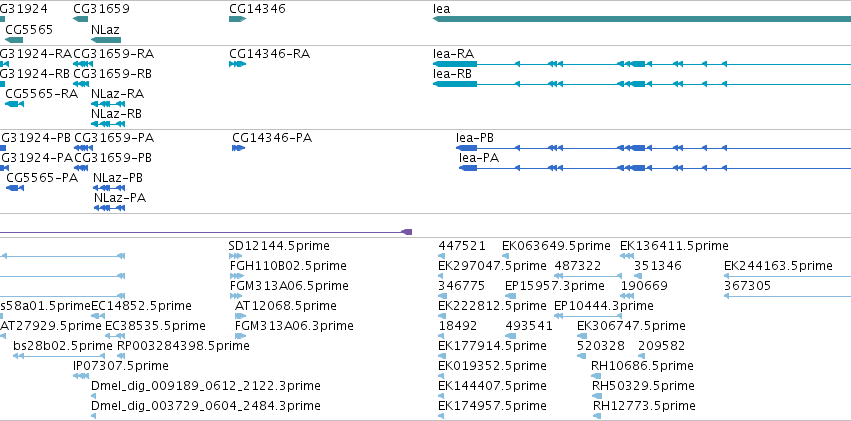This screenshot has height=421, width=851.
Task: Click EST IP07307.5prime label
Action: click(x=121, y=366)
